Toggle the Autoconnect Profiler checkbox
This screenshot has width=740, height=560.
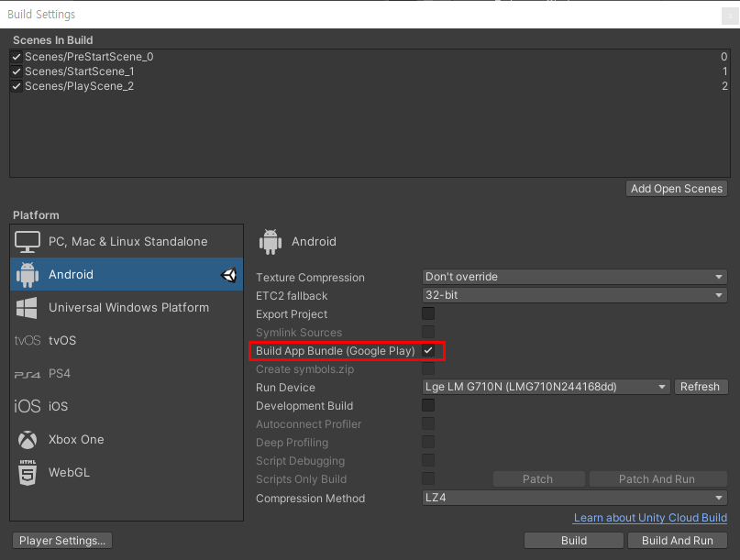(x=428, y=423)
